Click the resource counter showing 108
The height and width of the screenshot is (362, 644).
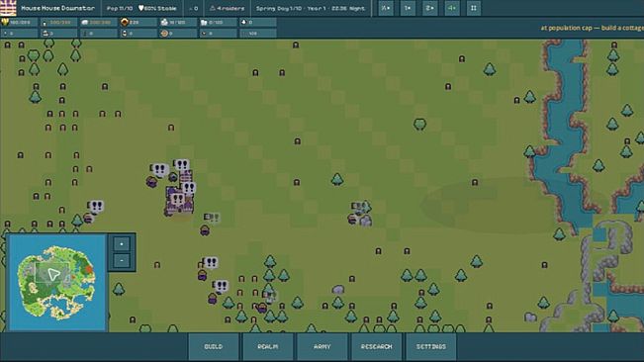tap(258, 34)
